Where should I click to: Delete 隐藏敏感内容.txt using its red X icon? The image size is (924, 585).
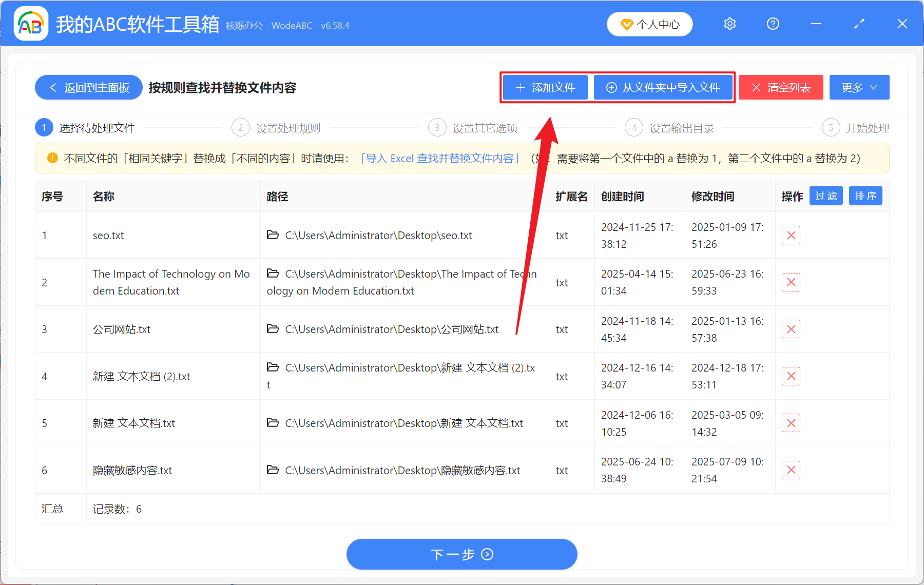[x=791, y=470]
